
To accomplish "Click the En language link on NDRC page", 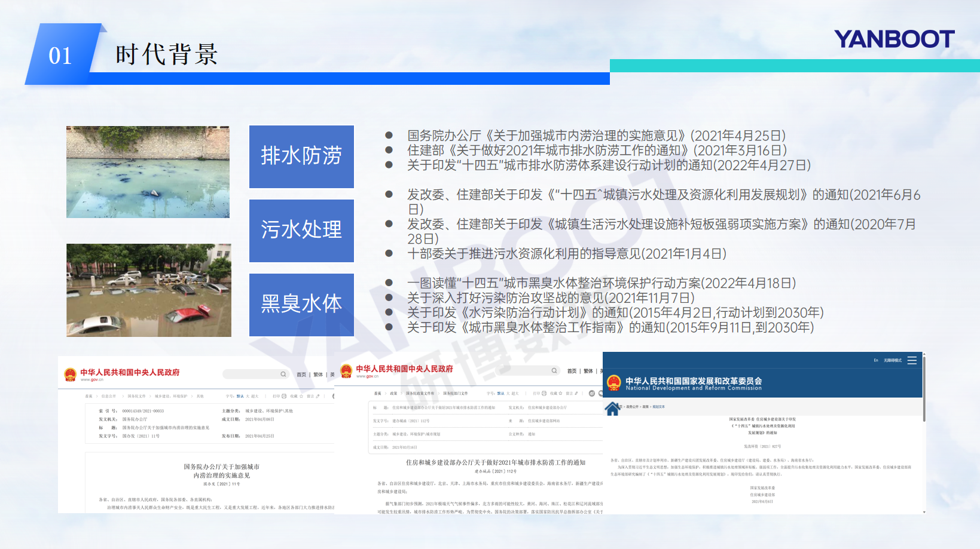I will click(x=876, y=360).
